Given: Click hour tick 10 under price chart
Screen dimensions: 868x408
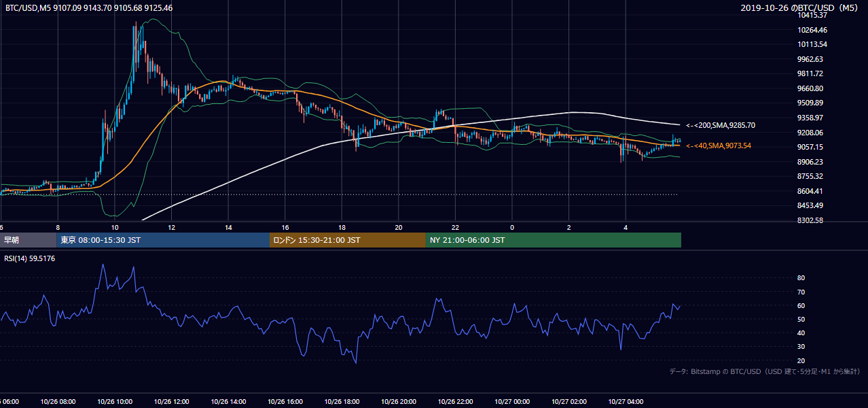Looking at the screenshot, I should [x=115, y=228].
